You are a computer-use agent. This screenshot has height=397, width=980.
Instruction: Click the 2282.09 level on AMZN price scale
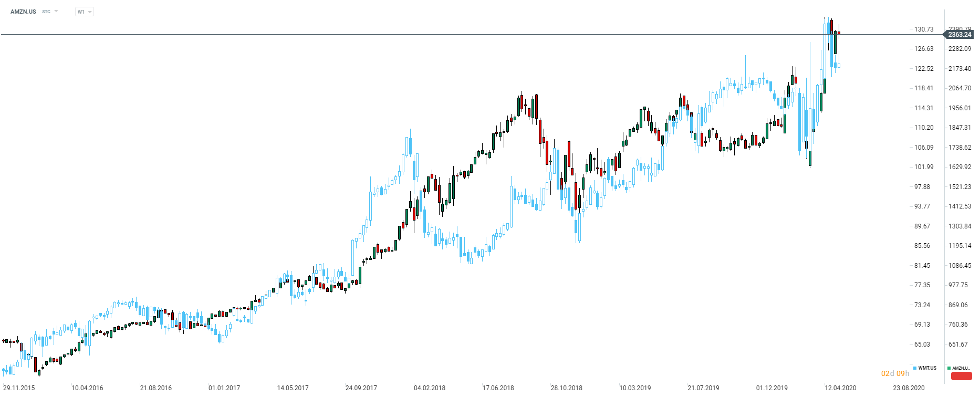click(x=960, y=49)
